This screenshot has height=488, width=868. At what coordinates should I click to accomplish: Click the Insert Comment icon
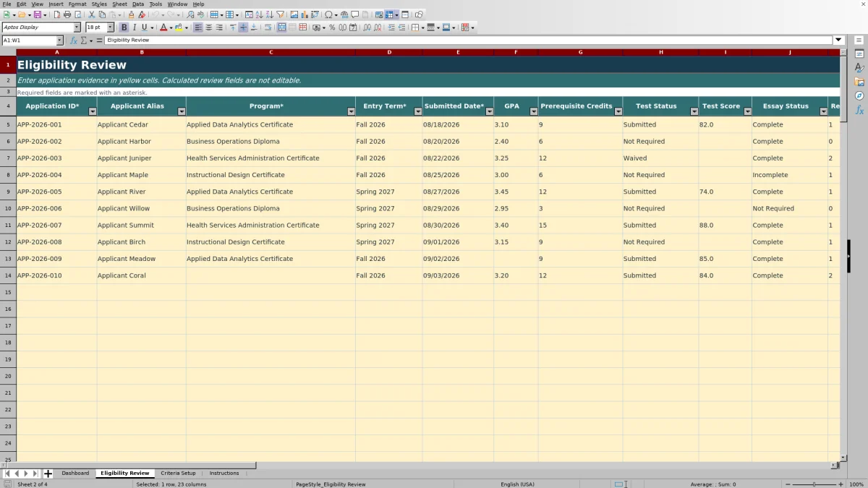tap(354, 14)
